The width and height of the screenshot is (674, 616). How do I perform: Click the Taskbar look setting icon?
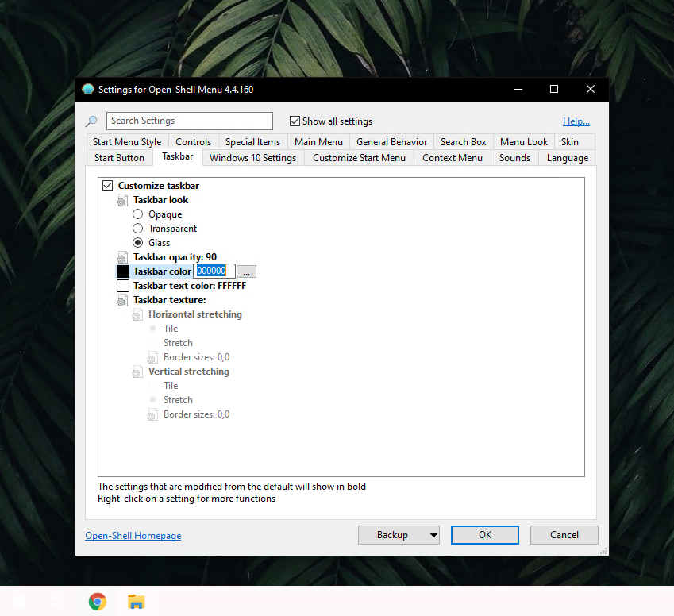pyautogui.click(x=122, y=200)
